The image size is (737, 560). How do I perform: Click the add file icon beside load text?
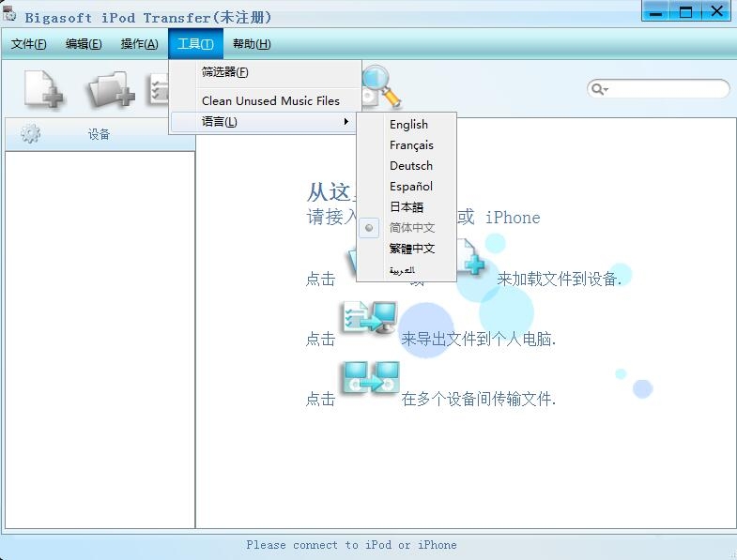coord(470,257)
